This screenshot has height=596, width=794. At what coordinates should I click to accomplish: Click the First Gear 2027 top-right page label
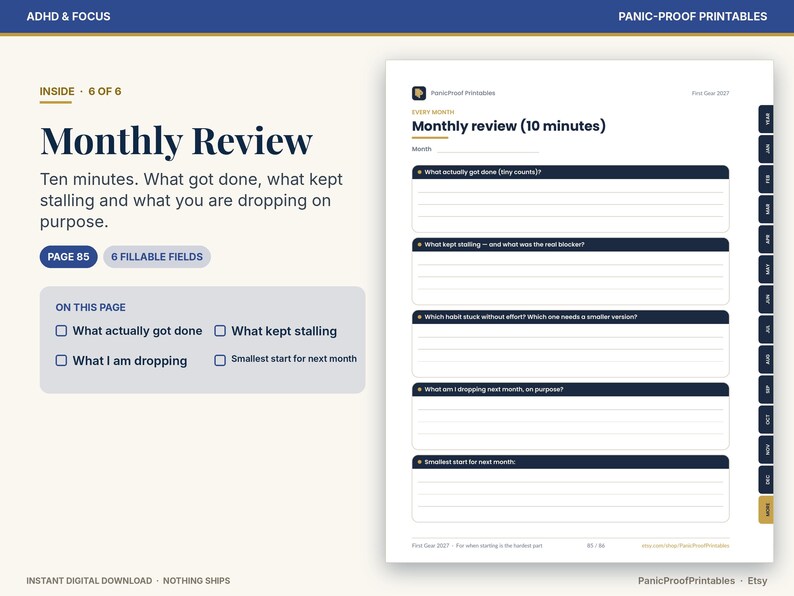click(x=710, y=93)
